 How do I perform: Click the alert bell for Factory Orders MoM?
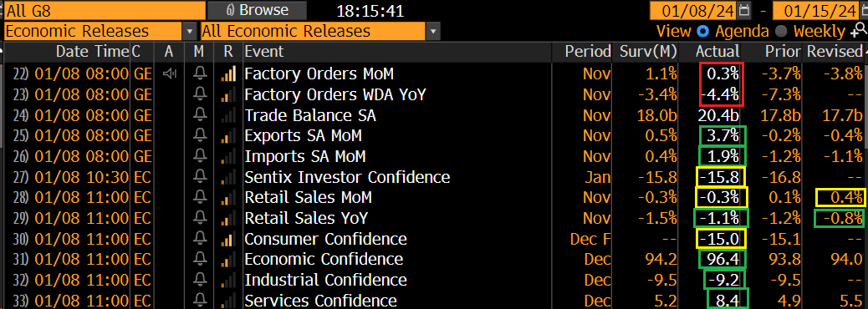pos(201,73)
